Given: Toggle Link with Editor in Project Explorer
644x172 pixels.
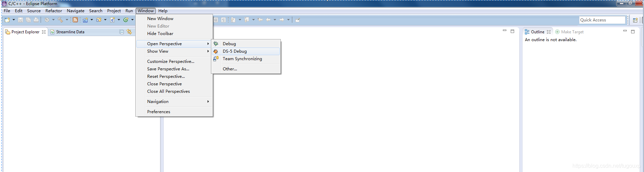Looking at the screenshot, I should 129,32.
